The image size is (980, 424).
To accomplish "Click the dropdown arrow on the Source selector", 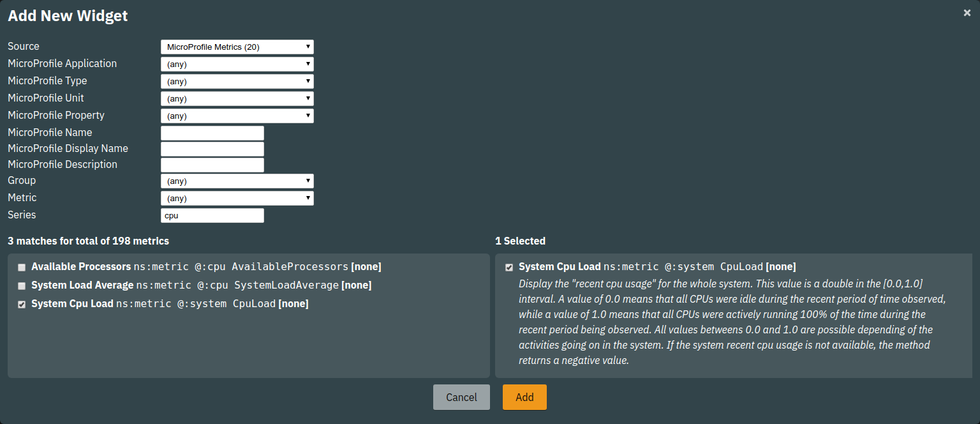I will point(307,47).
